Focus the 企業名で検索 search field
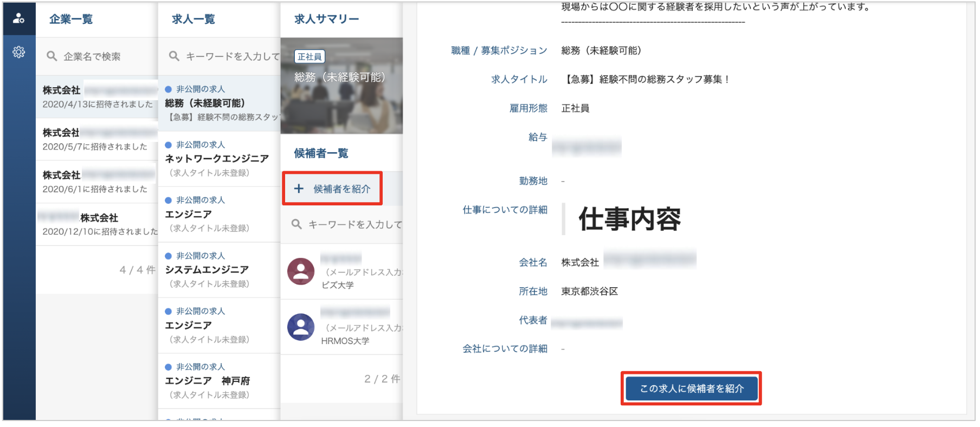The image size is (980, 427). point(97,56)
